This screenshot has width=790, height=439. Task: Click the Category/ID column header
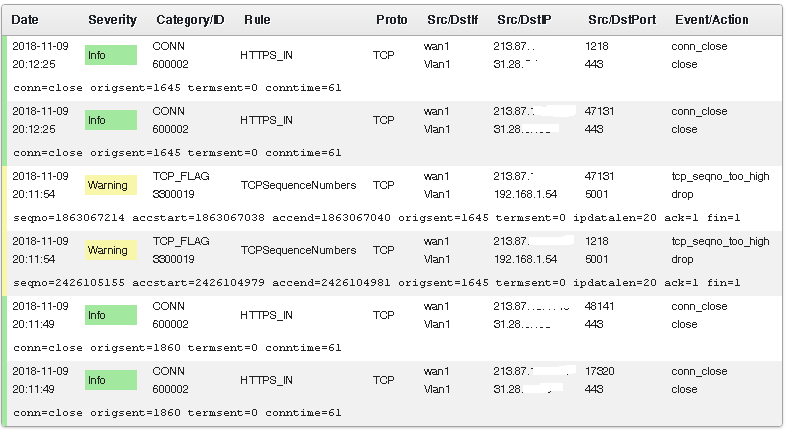point(190,20)
